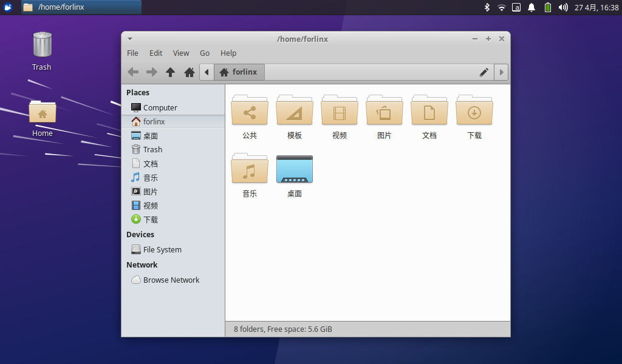Image resolution: width=622 pixels, height=364 pixels.
Task: Open Trash from the sidebar
Action: point(152,149)
